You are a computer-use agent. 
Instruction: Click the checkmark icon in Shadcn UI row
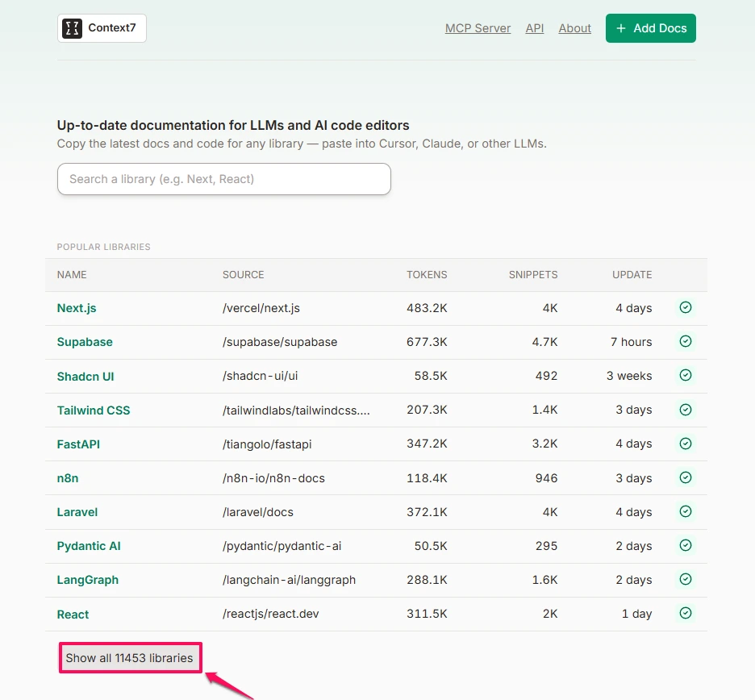[686, 375]
